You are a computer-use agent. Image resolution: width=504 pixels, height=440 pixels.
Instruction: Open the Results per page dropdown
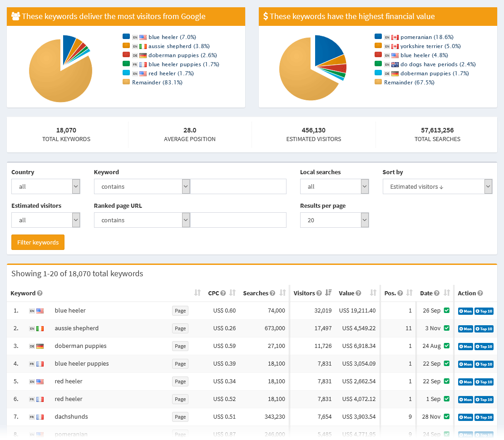click(335, 220)
